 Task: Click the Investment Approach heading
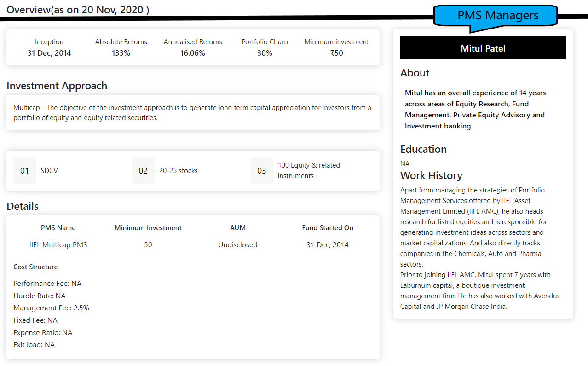57,86
